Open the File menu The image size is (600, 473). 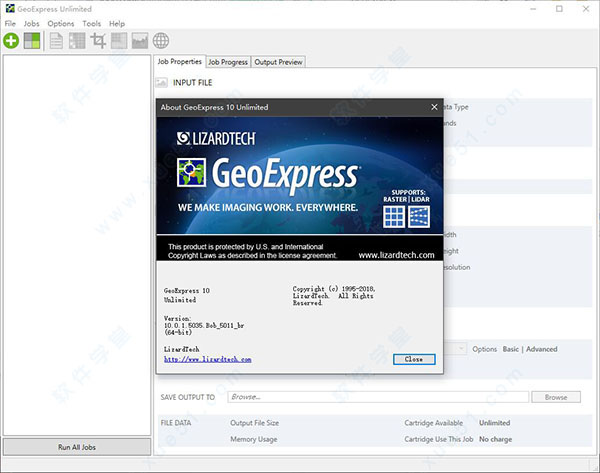click(x=10, y=23)
